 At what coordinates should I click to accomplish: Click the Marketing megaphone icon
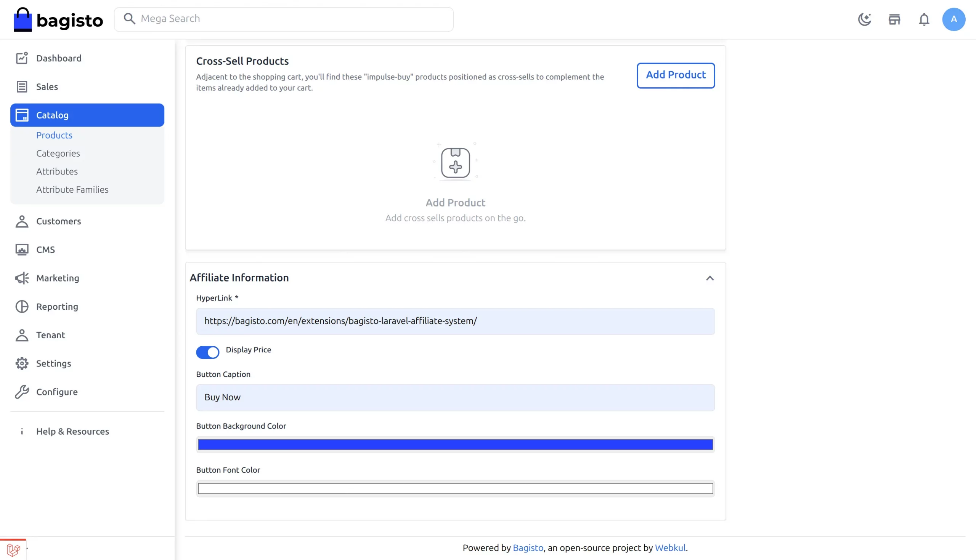tap(22, 278)
